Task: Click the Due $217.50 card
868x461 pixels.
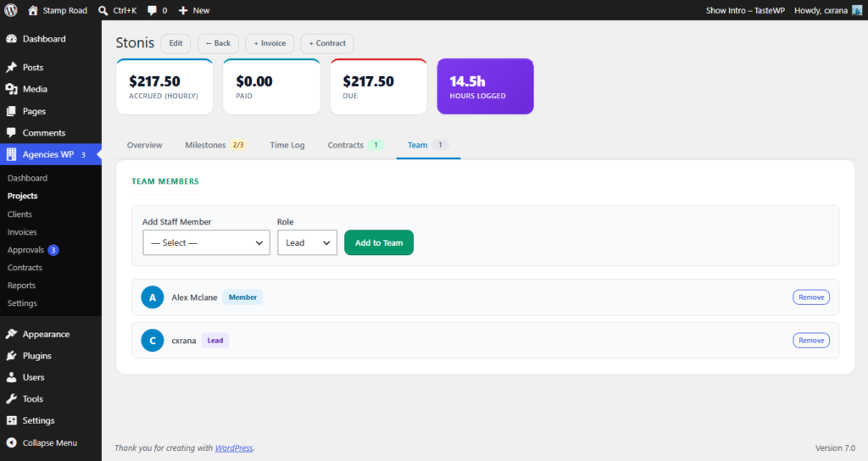Action: [x=379, y=86]
